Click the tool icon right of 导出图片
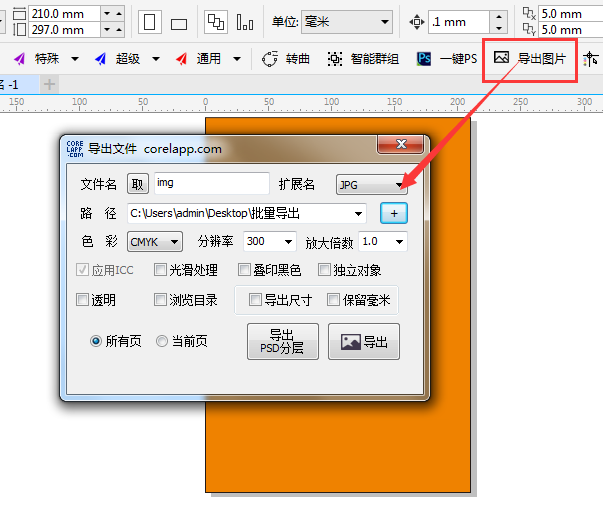Viewport: 603px width, 509px height. (x=591, y=59)
